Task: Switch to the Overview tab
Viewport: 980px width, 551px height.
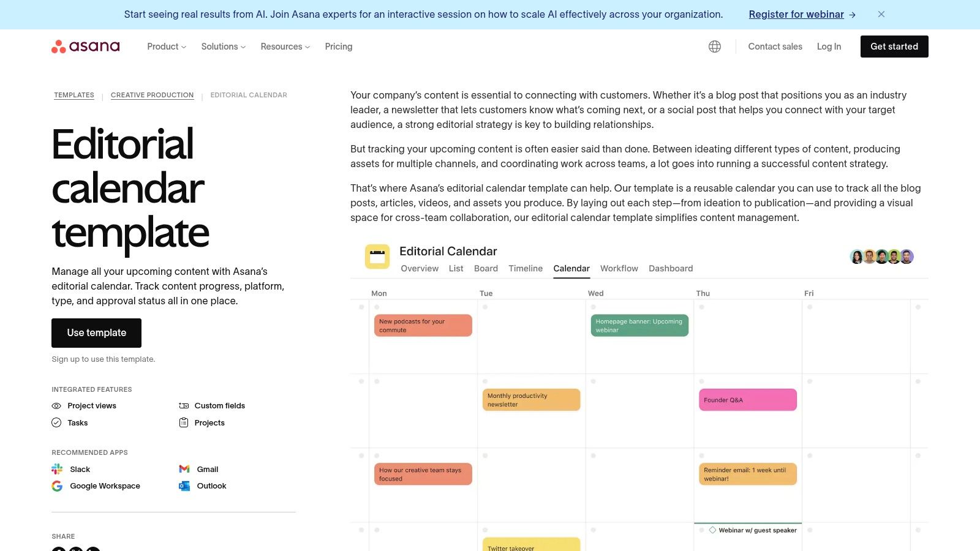Action: click(420, 268)
